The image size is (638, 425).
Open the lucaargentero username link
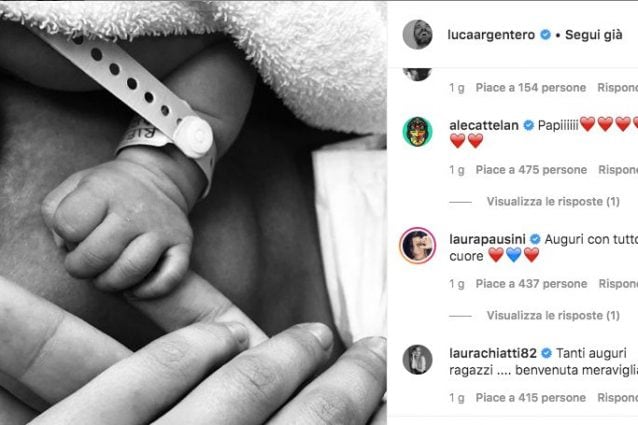click(x=491, y=35)
